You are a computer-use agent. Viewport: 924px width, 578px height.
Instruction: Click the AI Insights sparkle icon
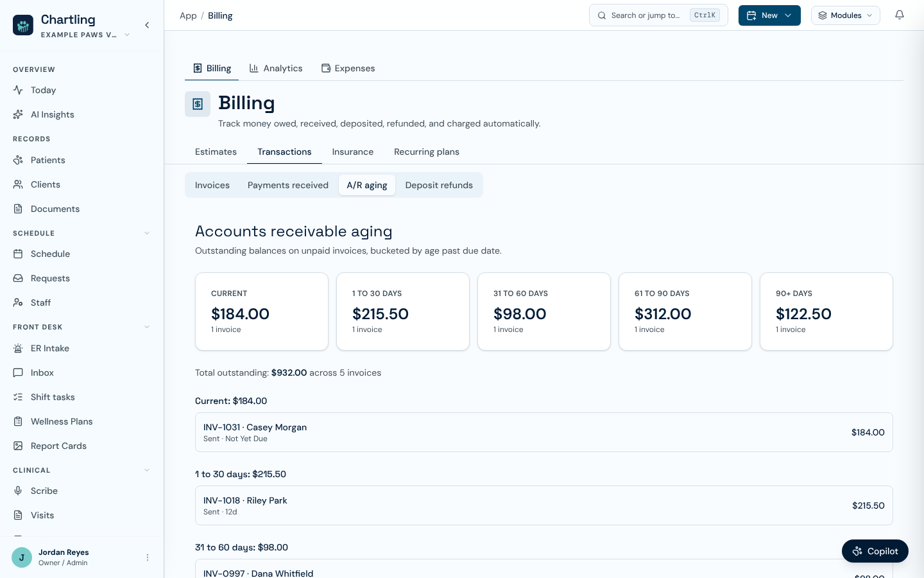tap(18, 114)
